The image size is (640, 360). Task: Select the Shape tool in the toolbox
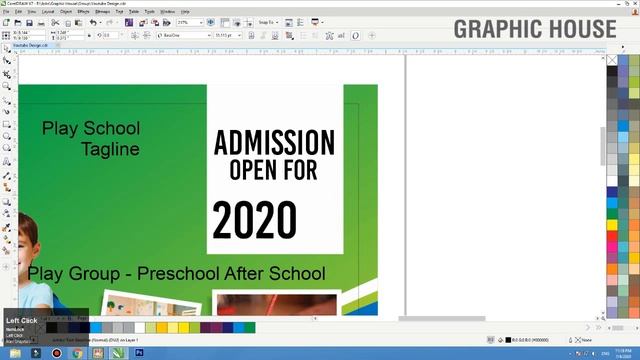[7, 61]
